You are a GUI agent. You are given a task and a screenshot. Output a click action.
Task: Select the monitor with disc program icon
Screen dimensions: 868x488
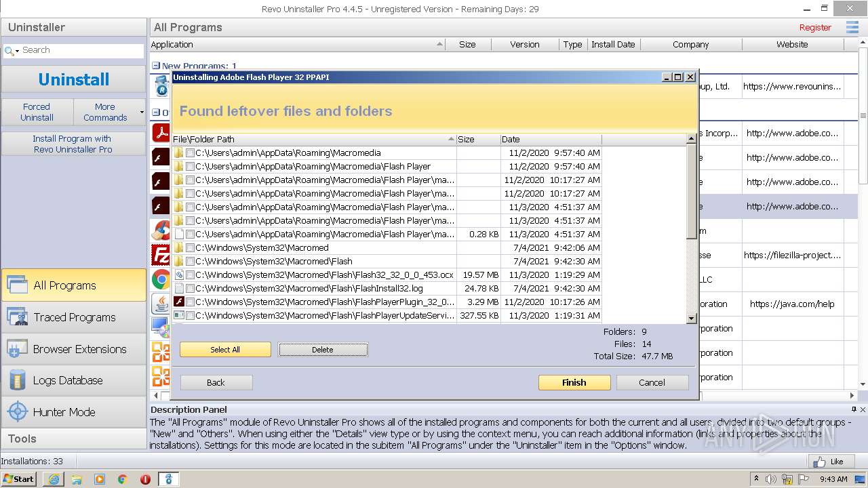(161, 327)
